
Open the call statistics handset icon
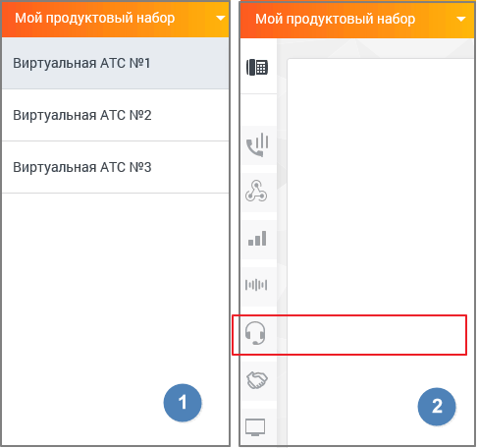coord(257,144)
